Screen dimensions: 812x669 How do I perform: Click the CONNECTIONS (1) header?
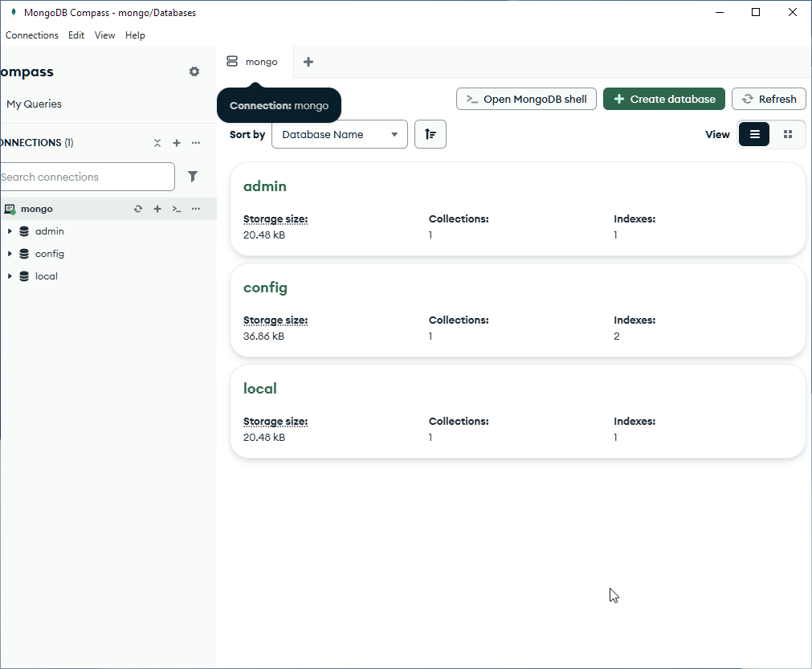(36, 143)
